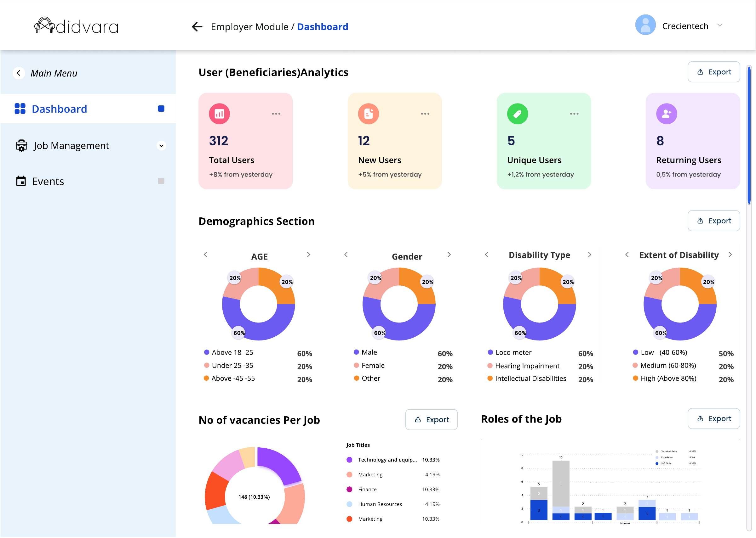Select Events in the sidebar
The height and width of the screenshot is (538, 756).
(x=48, y=181)
